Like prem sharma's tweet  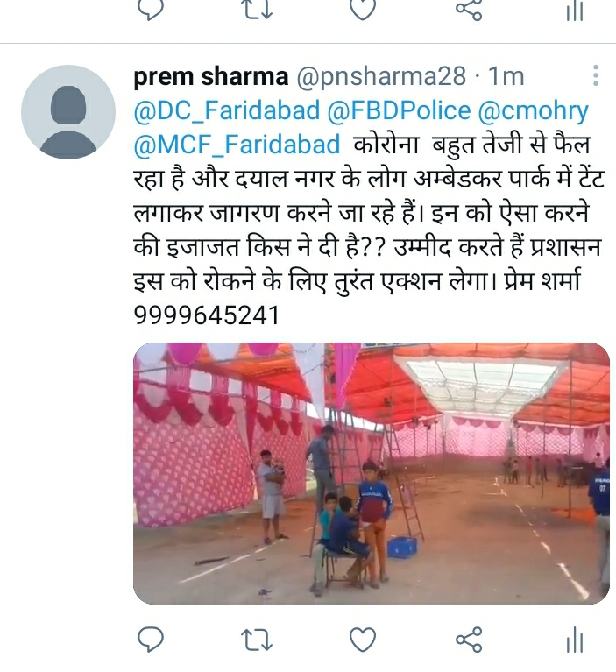(363, 640)
